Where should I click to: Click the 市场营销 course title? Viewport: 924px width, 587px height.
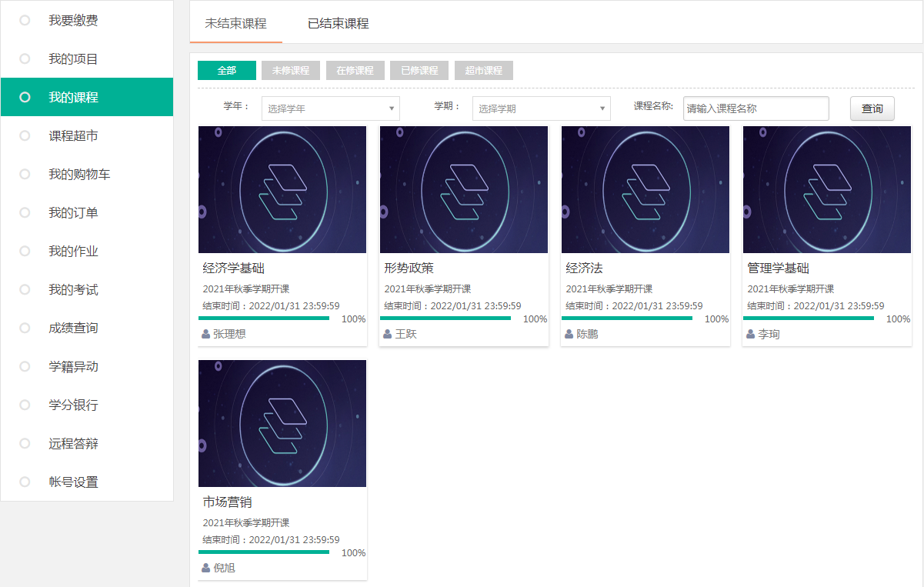pyautogui.click(x=228, y=502)
